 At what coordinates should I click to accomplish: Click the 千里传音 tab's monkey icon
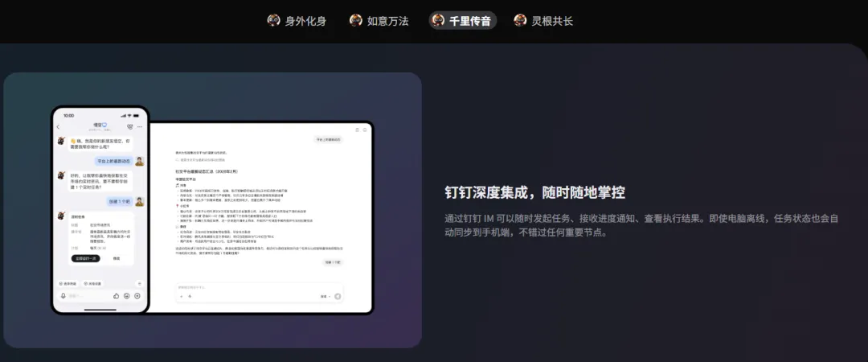coord(439,20)
